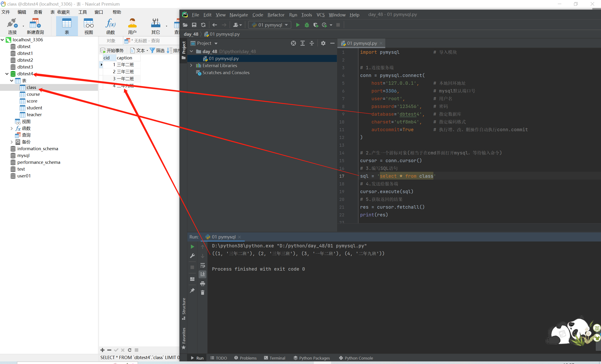Select the student table in the tree

click(34, 108)
